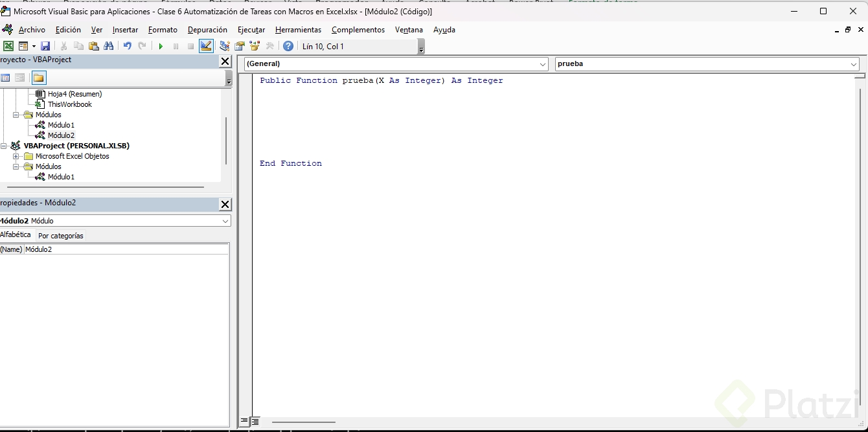Open the Object Browser toolbar icon
The width and height of the screenshot is (868, 432).
tap(255, 46)
